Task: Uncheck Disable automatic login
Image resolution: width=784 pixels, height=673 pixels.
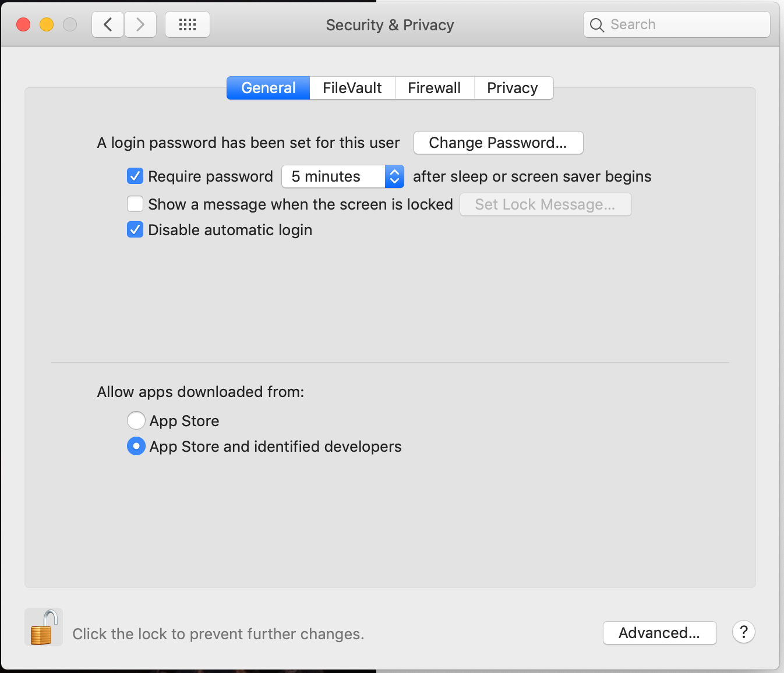Action: point(135,230)
